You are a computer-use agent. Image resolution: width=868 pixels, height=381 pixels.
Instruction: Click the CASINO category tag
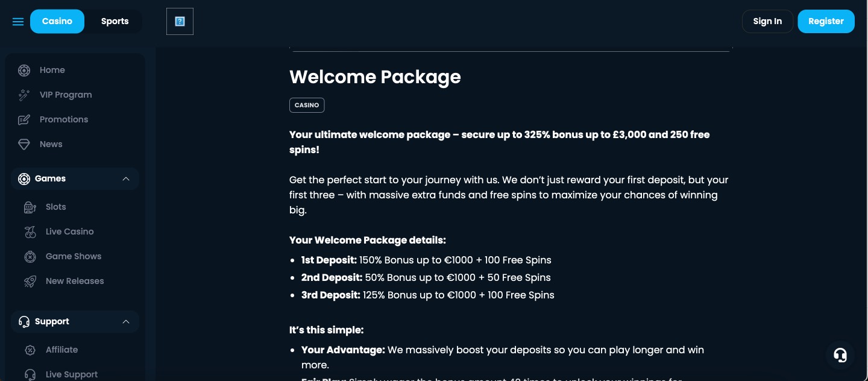click(x=307, y=105)
